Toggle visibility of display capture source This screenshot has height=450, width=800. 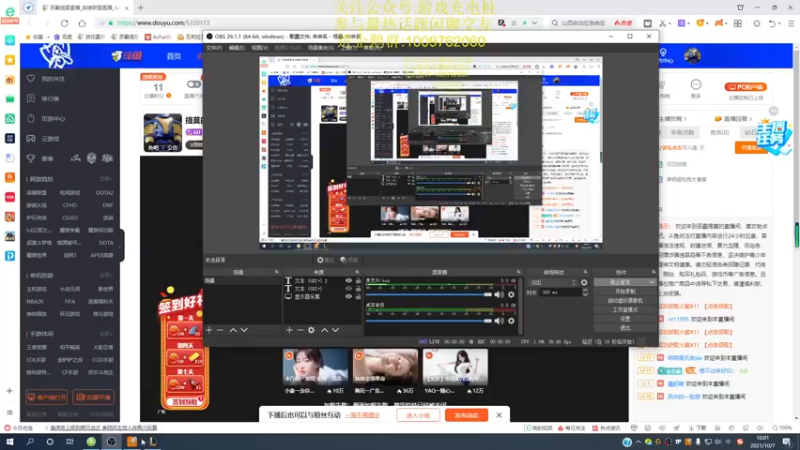click(348, 296)
